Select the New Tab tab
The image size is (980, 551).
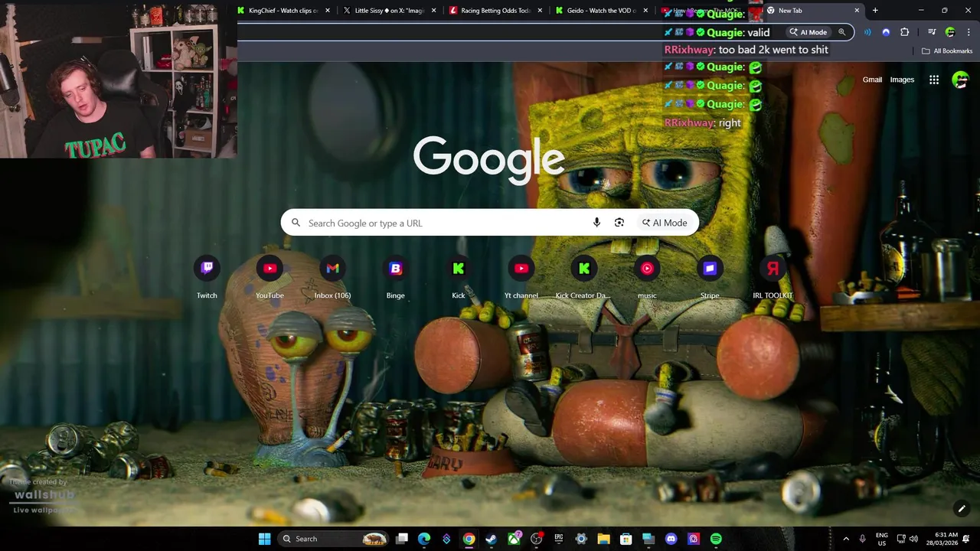(x=812, y=11)
